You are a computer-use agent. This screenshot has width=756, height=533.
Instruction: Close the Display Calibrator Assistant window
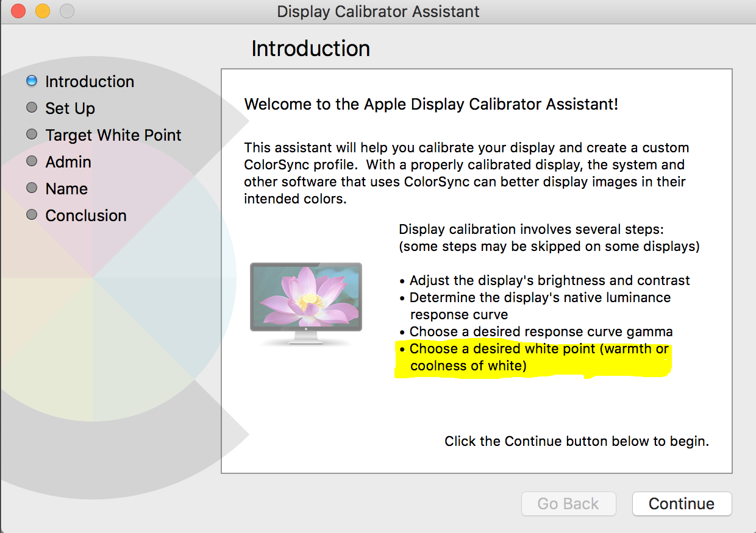pyautogui.click(x=18, y=11)
